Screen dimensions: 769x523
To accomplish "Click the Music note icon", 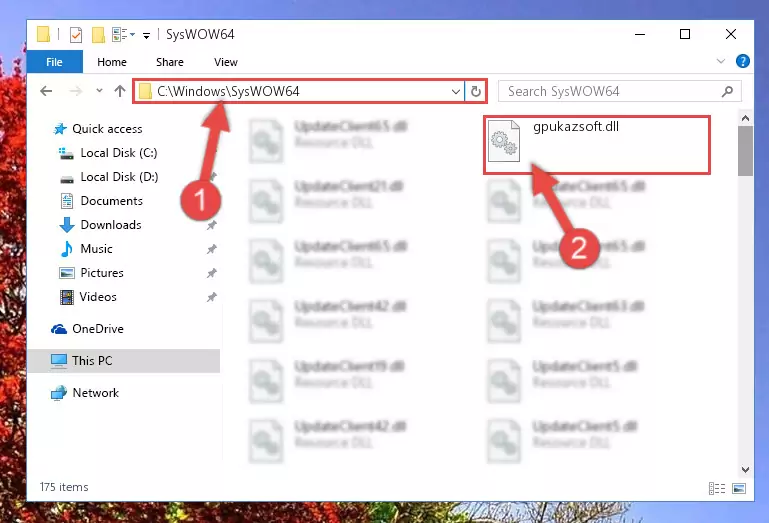I will click(67, 249).
